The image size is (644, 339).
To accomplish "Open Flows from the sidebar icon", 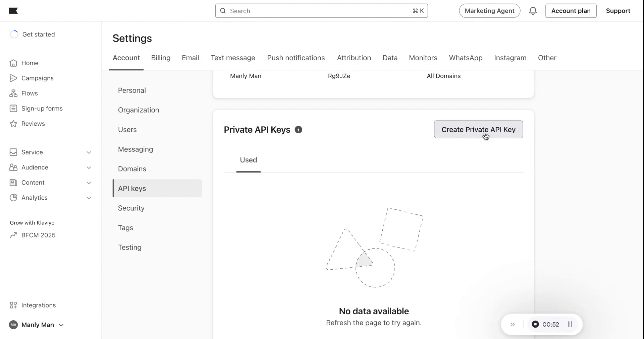I will pyautogui.click(x=13, y=93).
